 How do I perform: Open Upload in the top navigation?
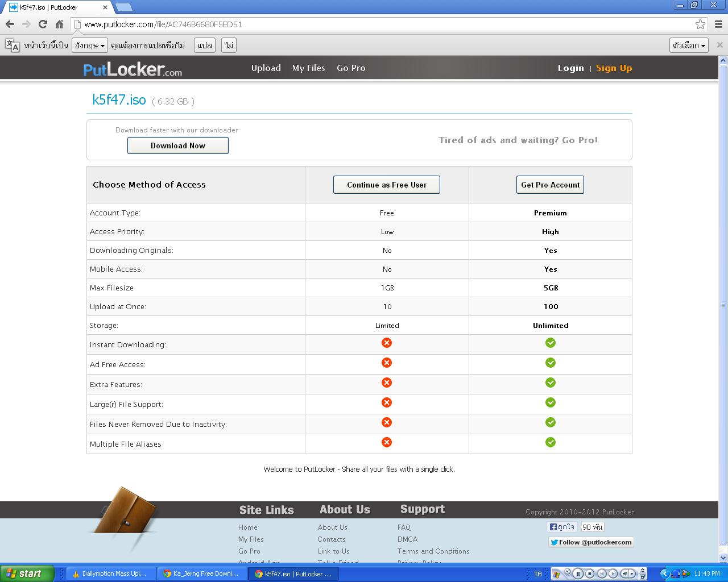[x=266, y=68]
